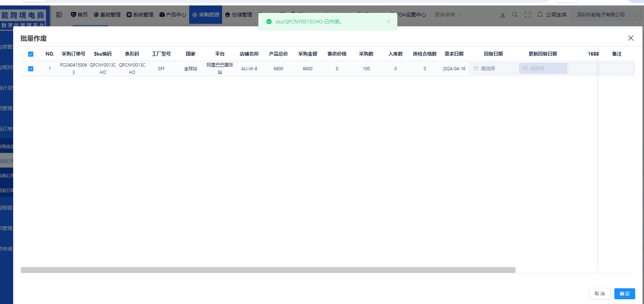Click the order number PO2404150063 cell

point(74,68)
